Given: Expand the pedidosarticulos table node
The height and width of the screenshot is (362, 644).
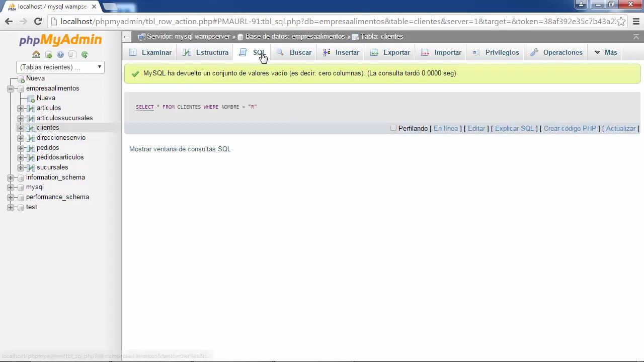Looking at the screenshot, I should pyautogui.click(x=21, y=157).
